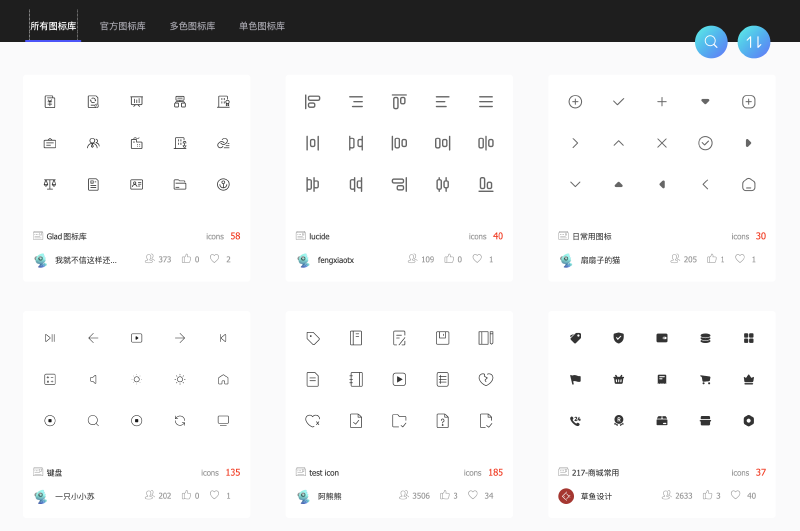The image size is (800, 531).
Task: Select the scales of justice icon in Glad library
Action: (50, 184)
